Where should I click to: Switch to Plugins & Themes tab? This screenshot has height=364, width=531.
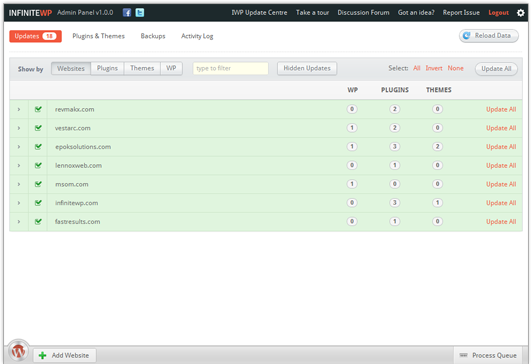click(99, 36)
